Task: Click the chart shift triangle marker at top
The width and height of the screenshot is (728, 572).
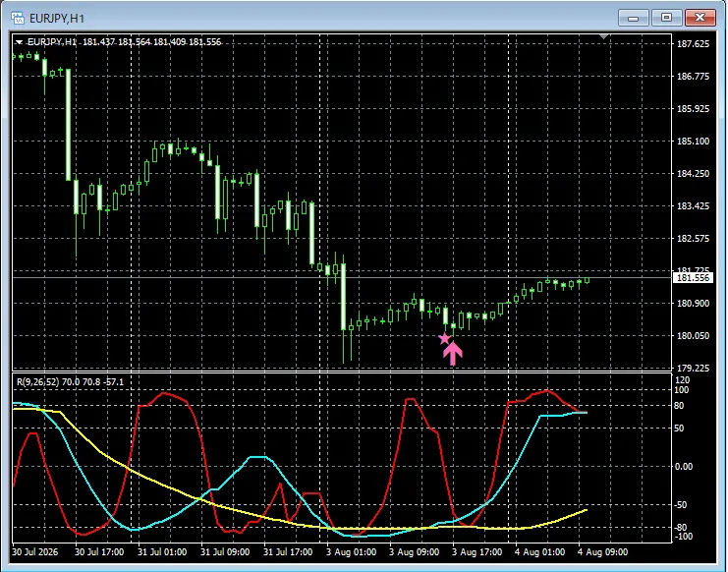Action: 603,36
